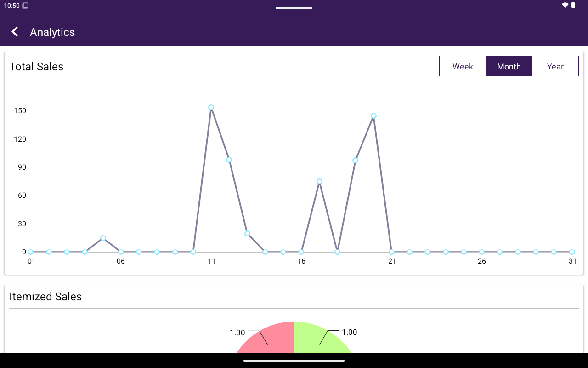Viewport: 588px width, 368px height.
Task: Tap the Wi-Fi status icon
Action: click(x=565, y=5)
